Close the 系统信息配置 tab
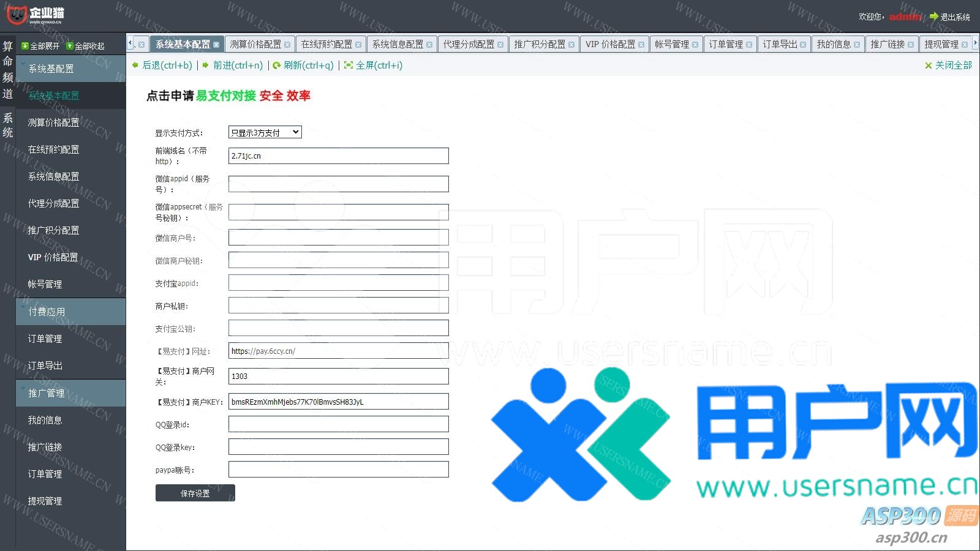This screenshot has width=980, height=551. (429, 45)
